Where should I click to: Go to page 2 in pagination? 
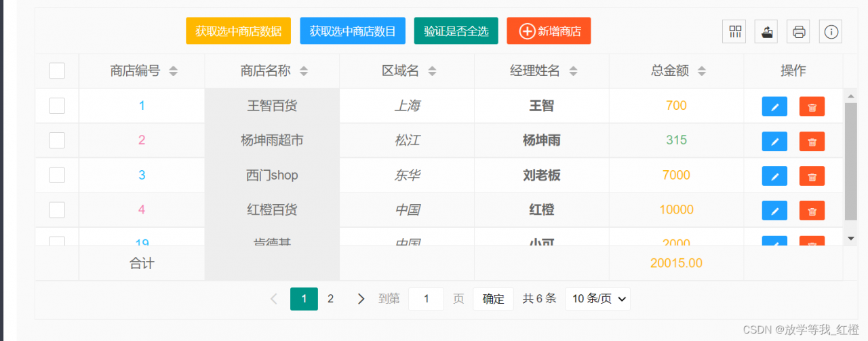(331, 299)
